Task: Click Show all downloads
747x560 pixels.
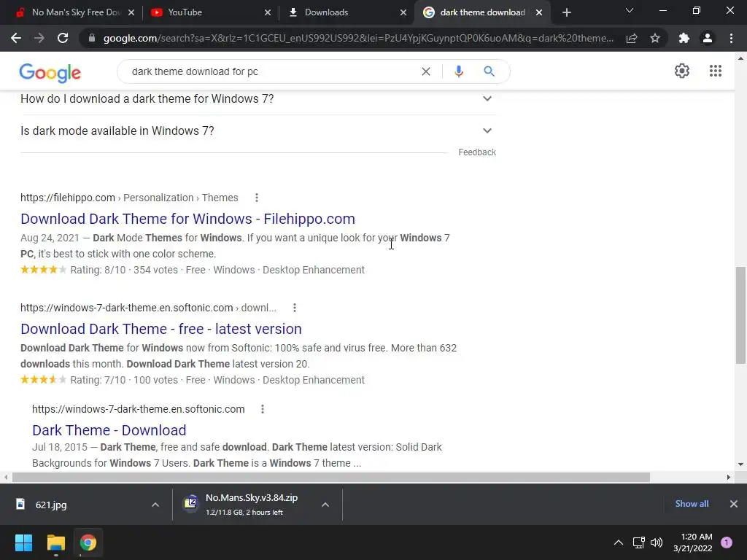Action: point(692,504)
